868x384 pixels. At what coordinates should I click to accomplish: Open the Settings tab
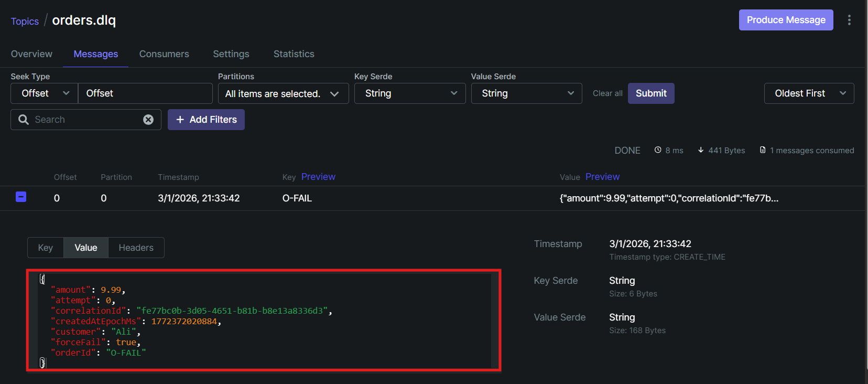pyautogui.click(x=231, y=54)
